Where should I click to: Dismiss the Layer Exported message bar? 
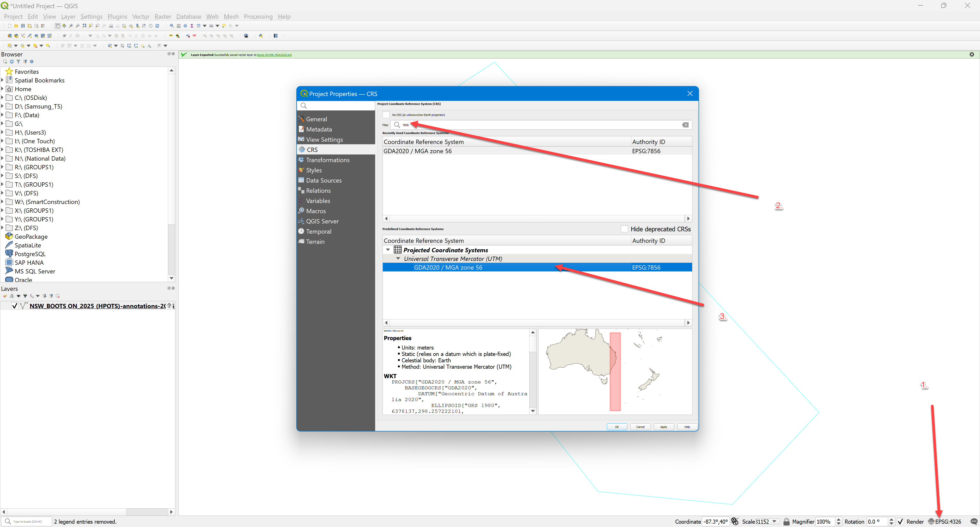click(972, 54)
